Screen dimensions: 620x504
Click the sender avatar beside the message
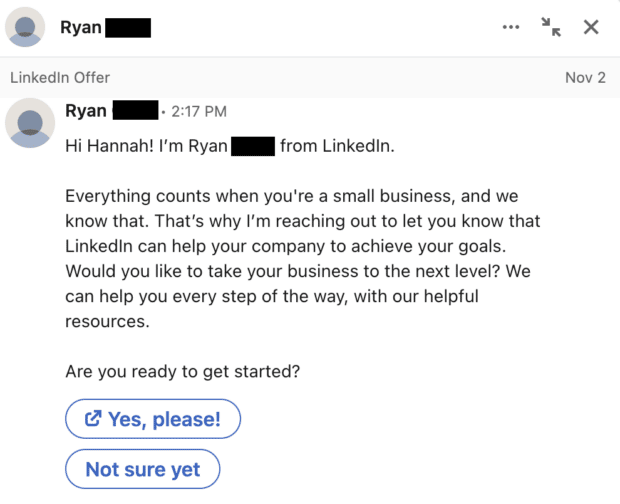point(28,124)
